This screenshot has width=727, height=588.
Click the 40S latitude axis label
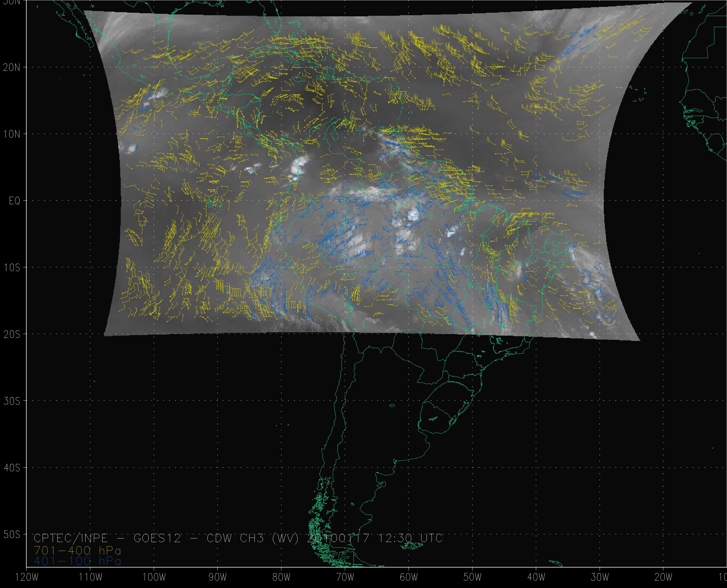pos(12,468)
